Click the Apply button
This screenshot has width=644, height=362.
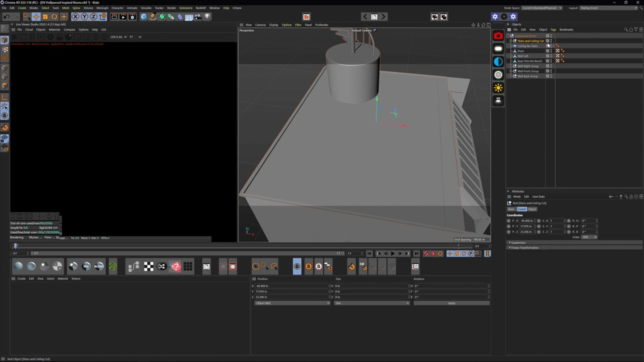click(x=451, y=303)
